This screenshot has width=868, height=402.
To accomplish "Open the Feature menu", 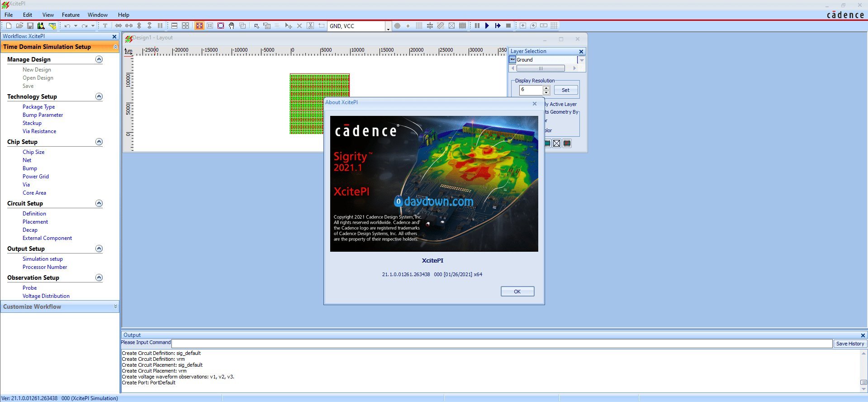I will tap(71, 15).
